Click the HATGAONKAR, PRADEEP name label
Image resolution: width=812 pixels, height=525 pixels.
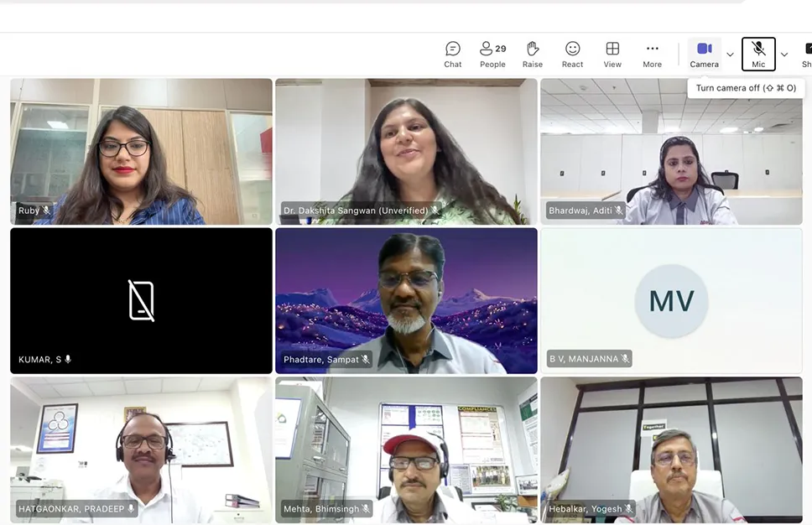tap(71, 509)
